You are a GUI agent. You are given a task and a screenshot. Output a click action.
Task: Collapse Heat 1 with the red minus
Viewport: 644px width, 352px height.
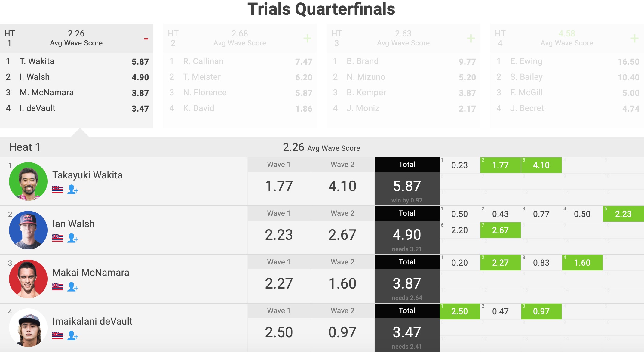tap(146, 39)
